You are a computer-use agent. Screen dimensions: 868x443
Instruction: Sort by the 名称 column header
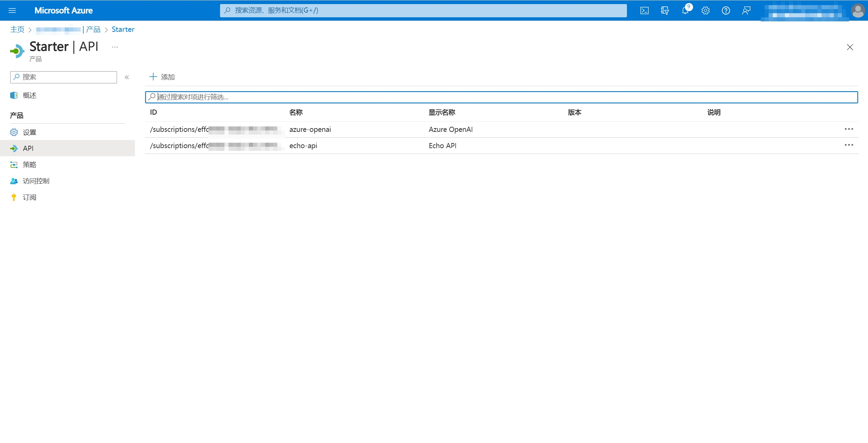coord(296,112)
